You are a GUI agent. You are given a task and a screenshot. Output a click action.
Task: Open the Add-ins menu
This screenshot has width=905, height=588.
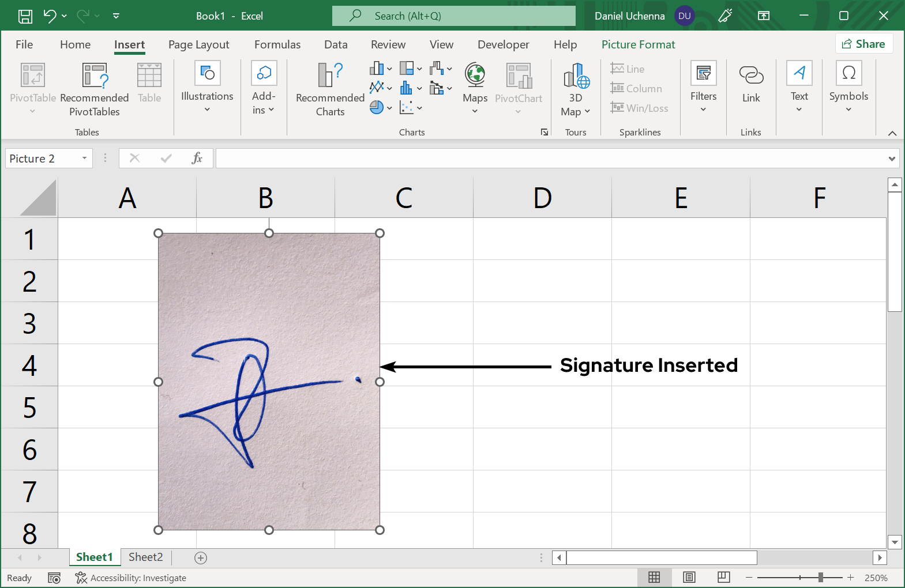(x=264, y=88)
